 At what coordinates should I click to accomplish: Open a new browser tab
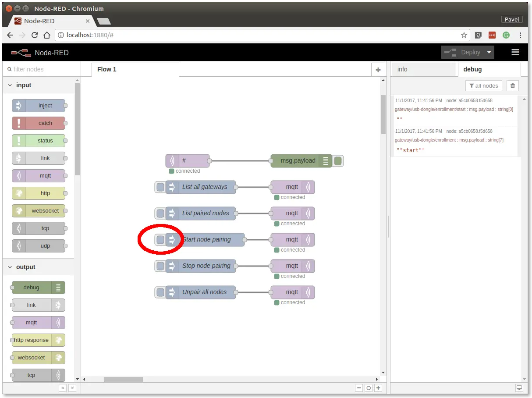coord(103,21)
